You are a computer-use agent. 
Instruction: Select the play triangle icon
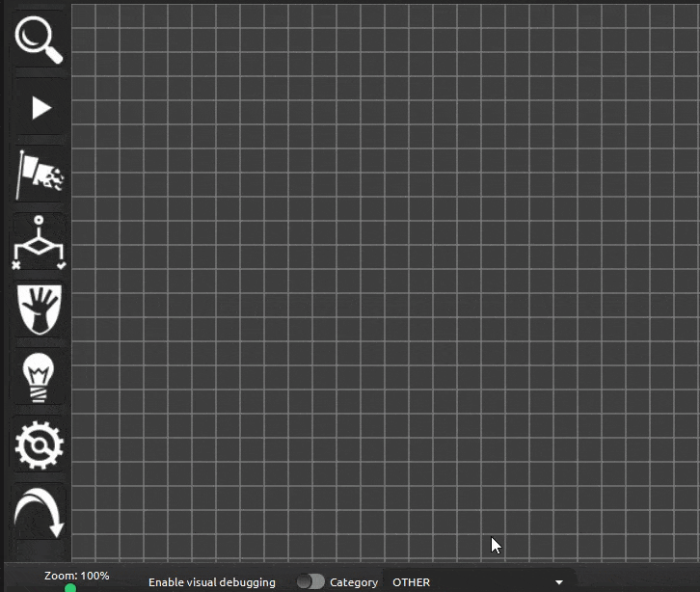[x=41, y=109]
